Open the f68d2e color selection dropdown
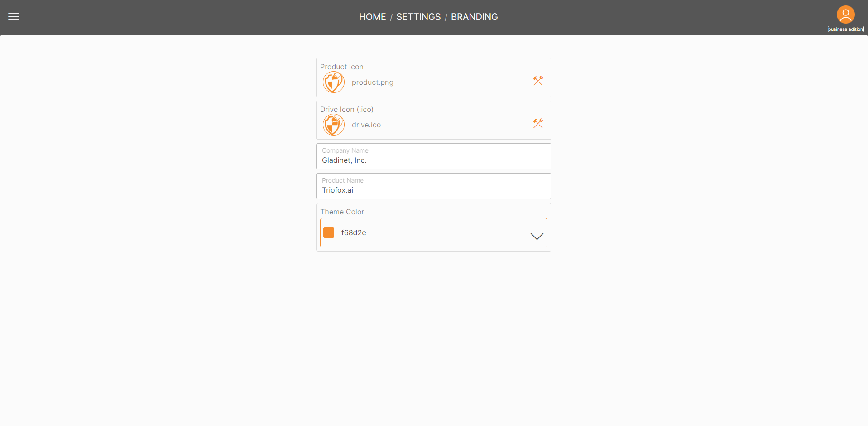The width and height of the screenshot is (868, 426). 433,232
